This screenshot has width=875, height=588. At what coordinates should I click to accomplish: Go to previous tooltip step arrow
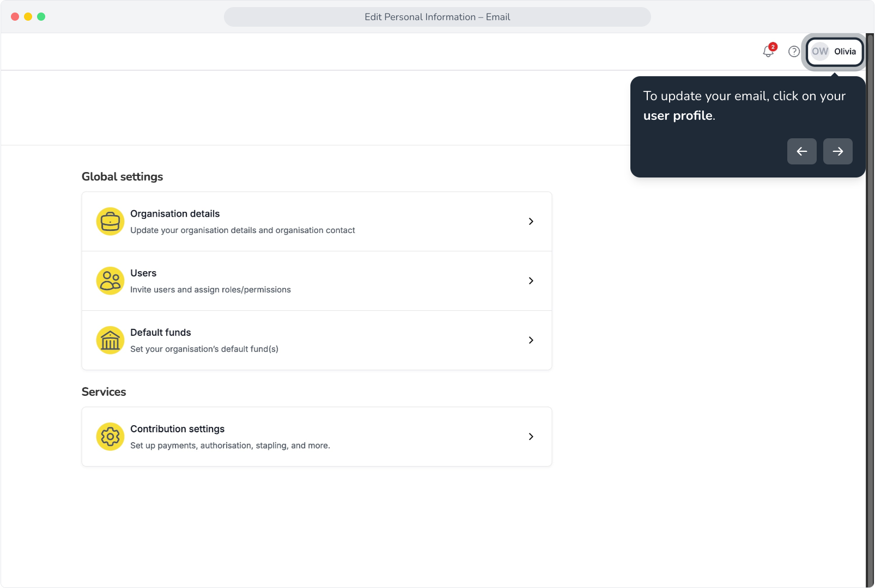[801, 151]
